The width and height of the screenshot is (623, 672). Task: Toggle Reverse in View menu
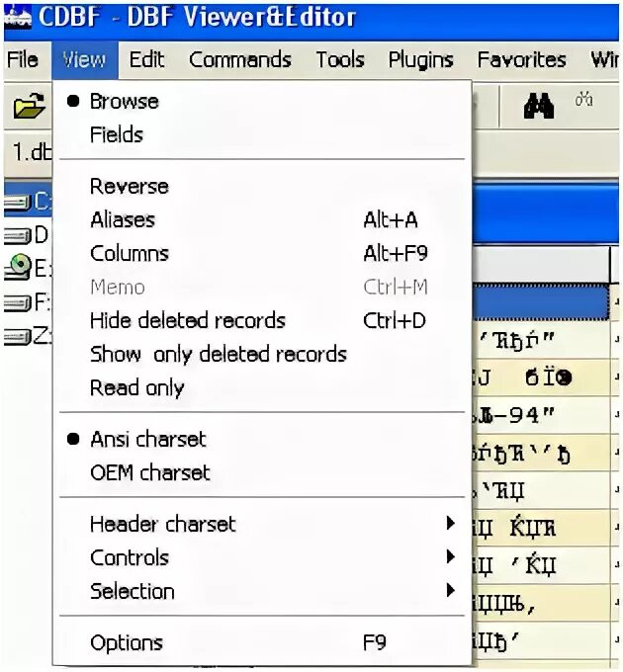tap(262, 187)
